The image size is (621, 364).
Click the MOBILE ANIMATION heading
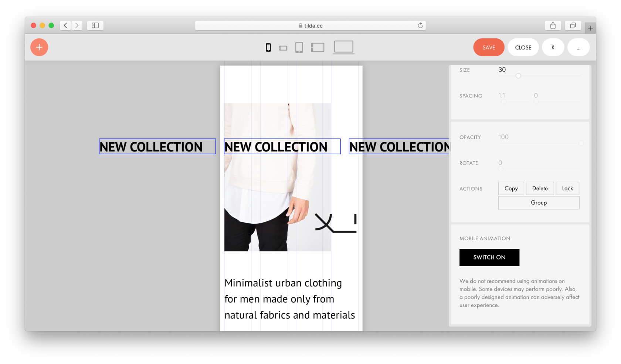click(x=485, y=238)
